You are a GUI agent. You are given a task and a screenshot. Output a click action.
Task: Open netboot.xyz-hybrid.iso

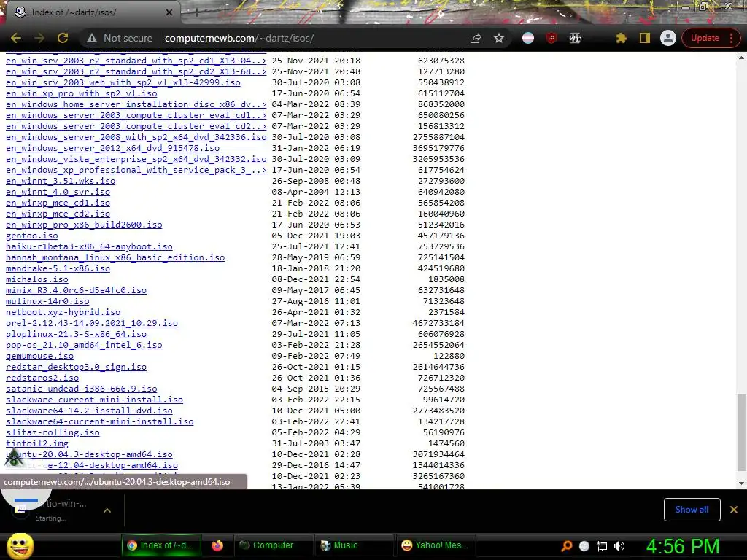click(x=63, y=312)
